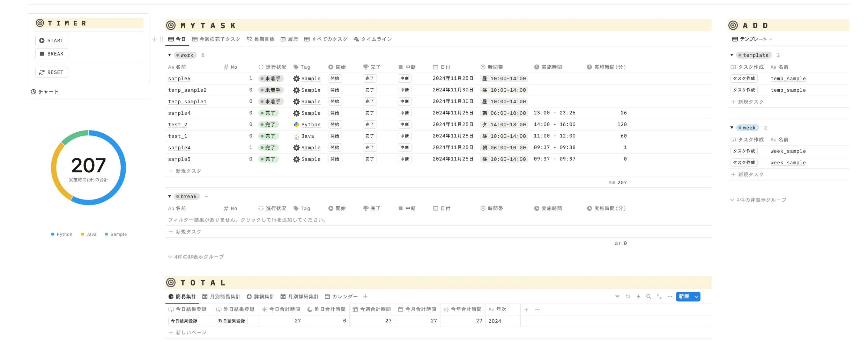Screen dimensions: 868x343
Task: Click the Python tag in test_2 row
Action: (307, 125)
